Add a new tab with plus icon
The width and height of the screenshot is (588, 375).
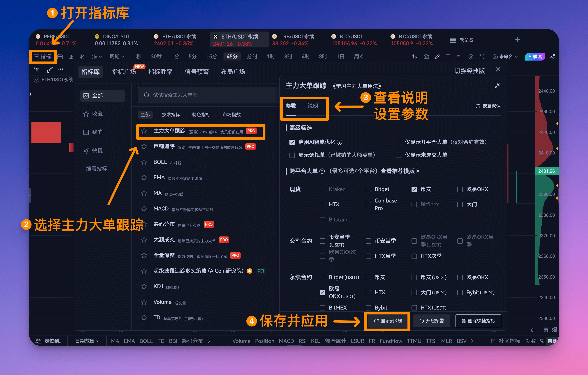pyautogui.click(x=517, y=40)
